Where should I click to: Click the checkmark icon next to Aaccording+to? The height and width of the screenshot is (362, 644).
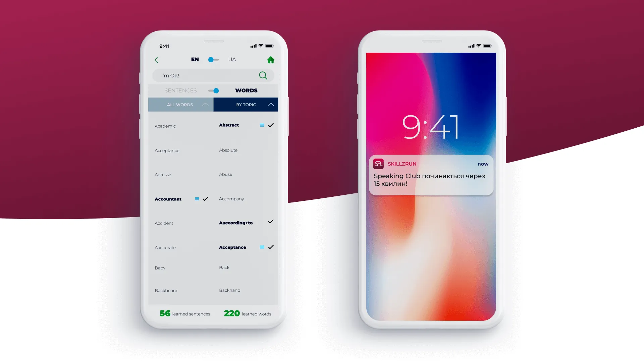(271, 223)
